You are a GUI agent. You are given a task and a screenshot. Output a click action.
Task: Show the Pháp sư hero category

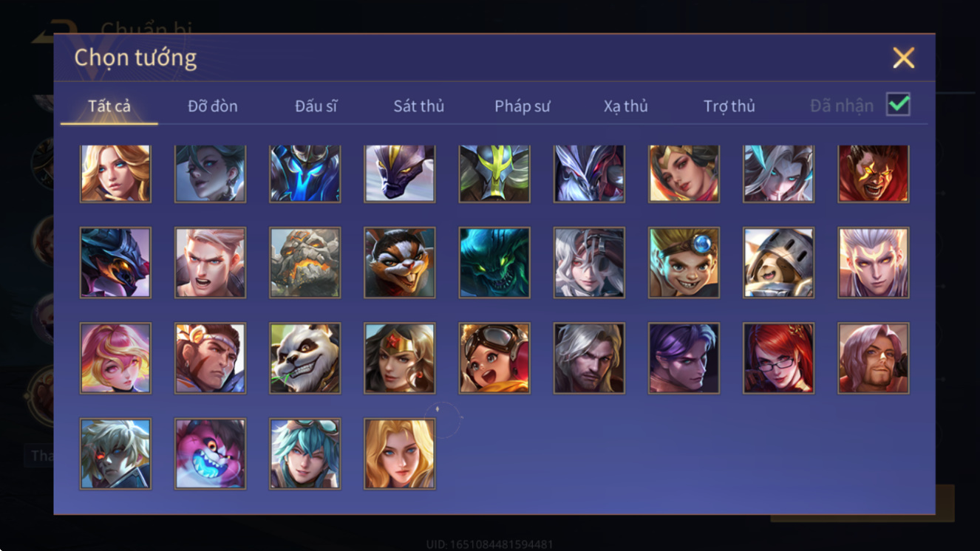[x=523, y=106]
